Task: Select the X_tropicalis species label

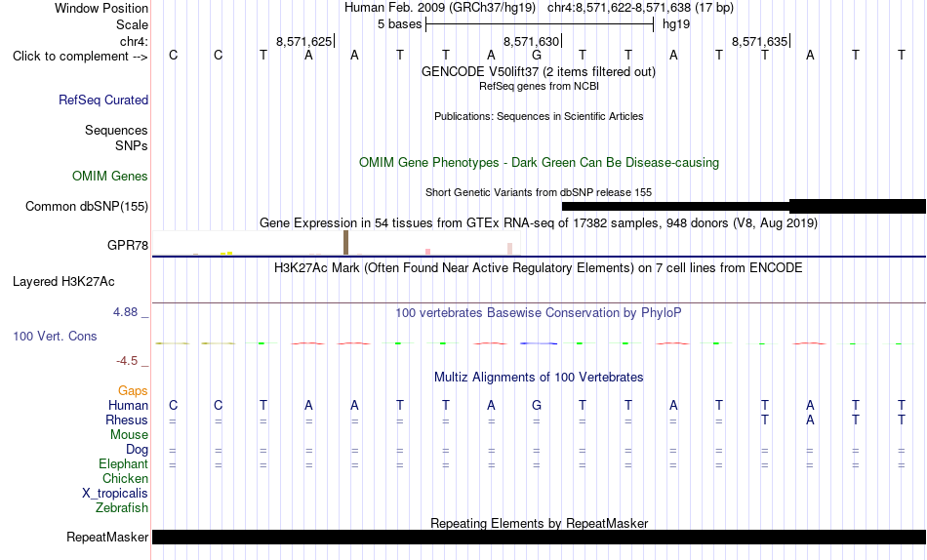Action: point(115,494)
